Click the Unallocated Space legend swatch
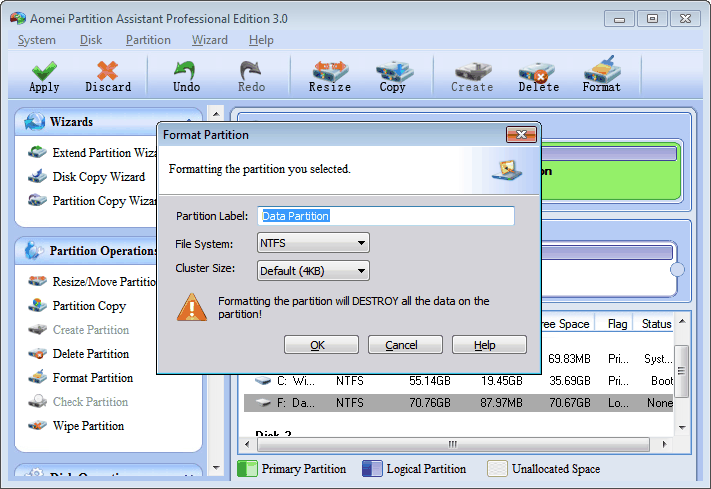The height and width of the screenshot is (489, 711). [x=497, y=469]
